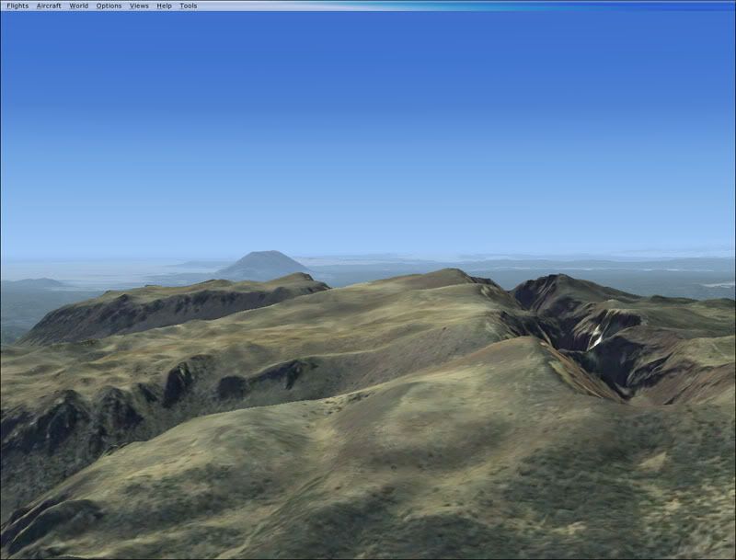The height and width of the screenshot is (560, 736).
Task: Open the Flights menu
Action: point(17,6)
